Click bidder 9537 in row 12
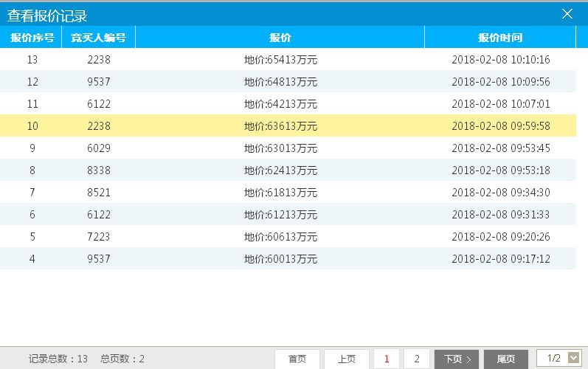The image size is (588, 369). pyautogui.click(x=98, y=82)
